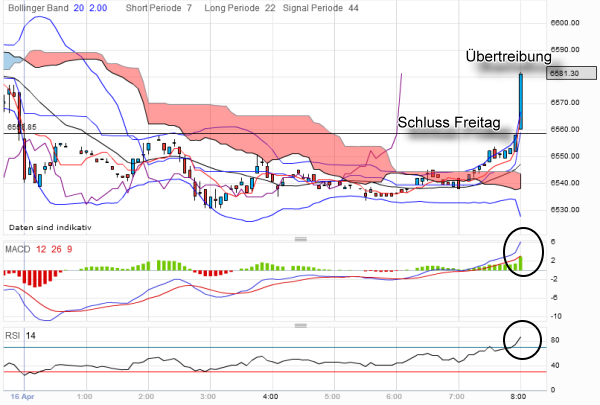Screen dimensions: 600x405
Task: Click the horizontal line label 6558.85
Action: pos(22,127)
